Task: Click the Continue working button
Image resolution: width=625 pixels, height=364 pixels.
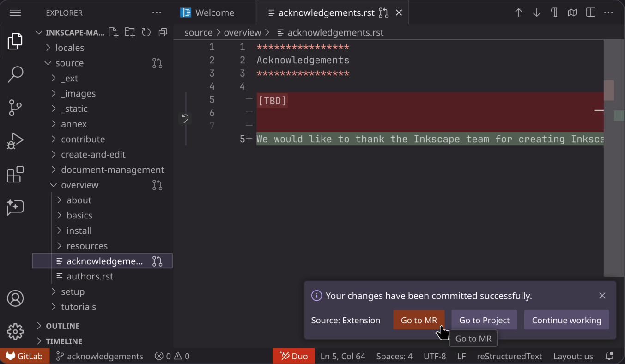Action: click(x=567, y=320)
